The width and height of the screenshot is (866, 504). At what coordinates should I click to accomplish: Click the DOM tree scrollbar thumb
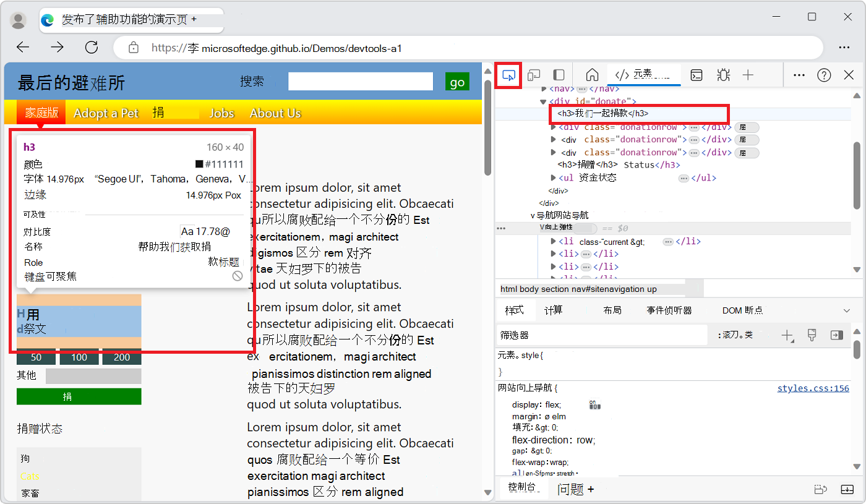point(857,176)
